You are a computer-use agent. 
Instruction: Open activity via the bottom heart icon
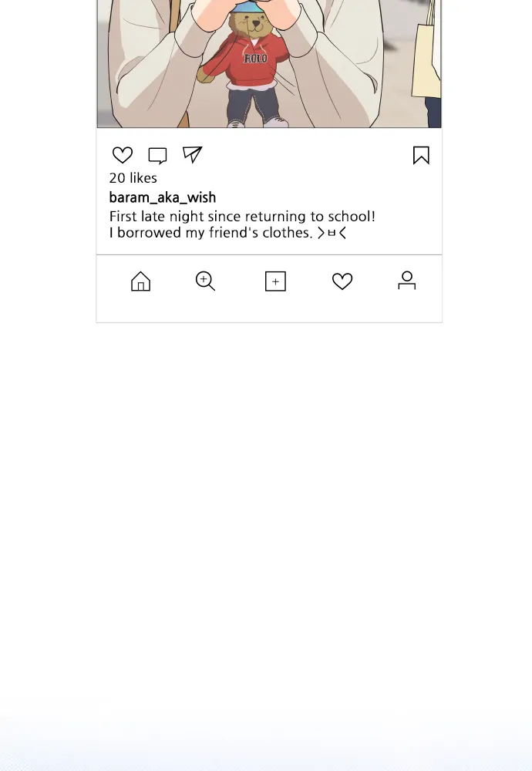[342, 281]
